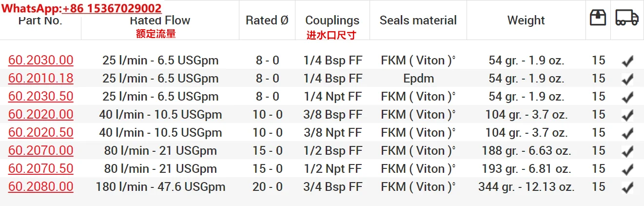Click checkmark icon in 60.2080.00 row
644x206 pixels.
[x=627, y=187]
